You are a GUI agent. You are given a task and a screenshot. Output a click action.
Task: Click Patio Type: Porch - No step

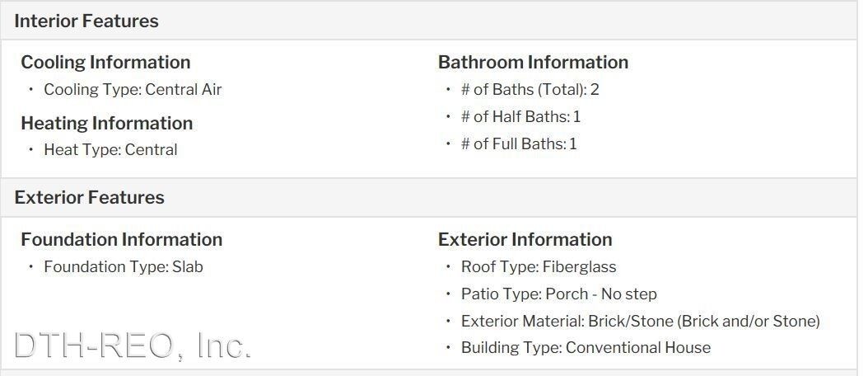(559, 294)
